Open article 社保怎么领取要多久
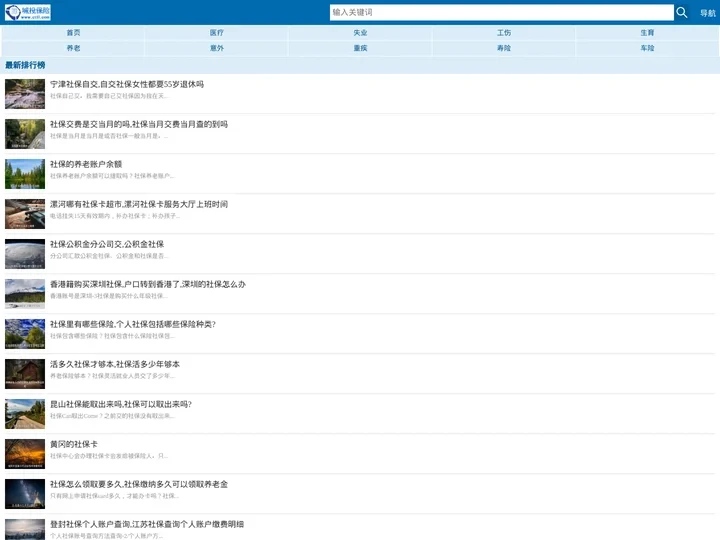 tap(139, 484)
